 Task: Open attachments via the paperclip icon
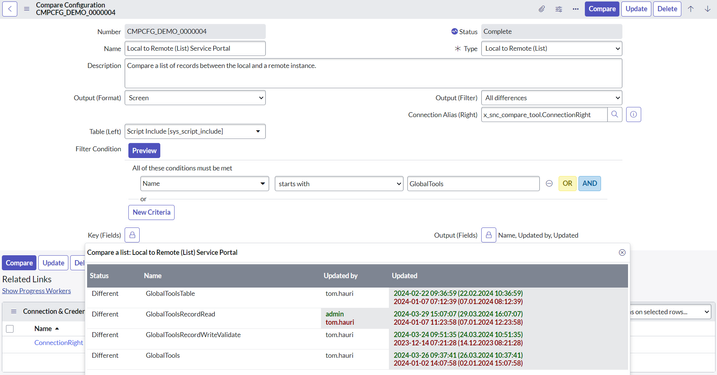541,9
